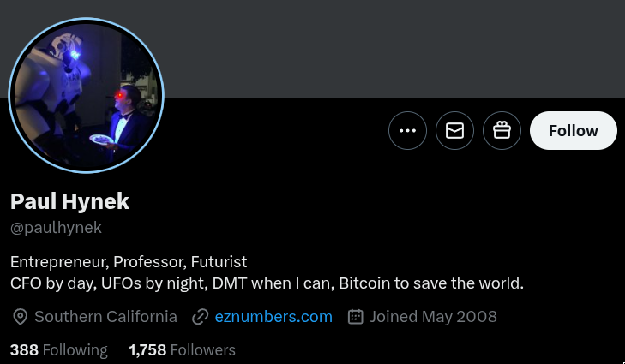Click the Paul Hynek display name
This screenshot has width=625, height=364.
(x=69, y=201)
